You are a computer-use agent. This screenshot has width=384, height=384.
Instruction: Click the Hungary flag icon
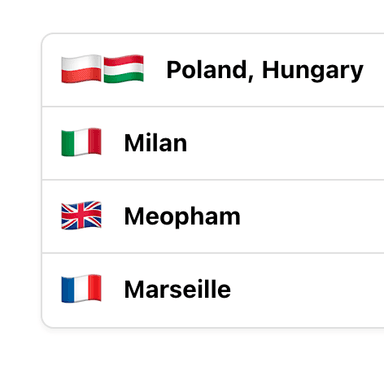[x=124, y=69]
